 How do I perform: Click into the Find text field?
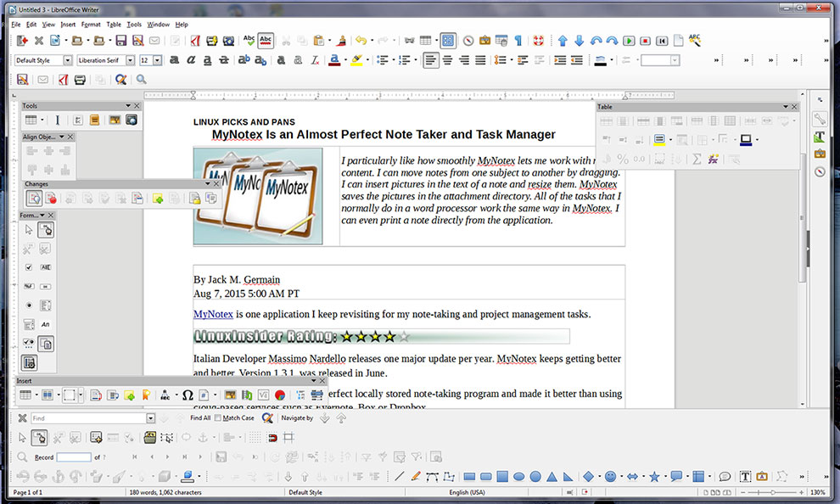[x=88, y=418]
